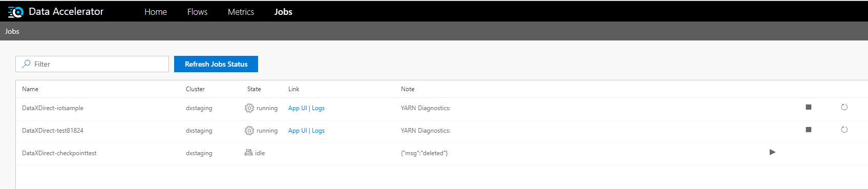View Logs for DataXDirect-test81824
868x189 pixels.
(x=318, y=131)
